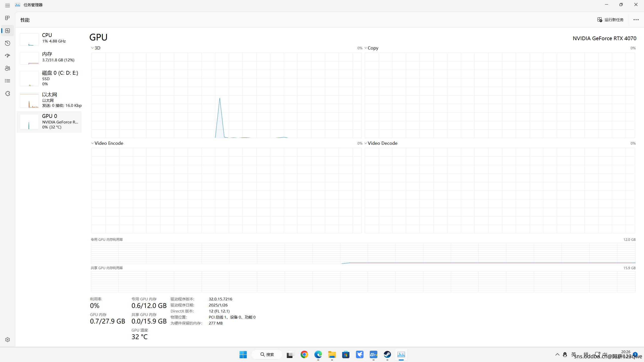
Task: Click the GPU 温度 32 °C value
Action: (x=140, y=337)
